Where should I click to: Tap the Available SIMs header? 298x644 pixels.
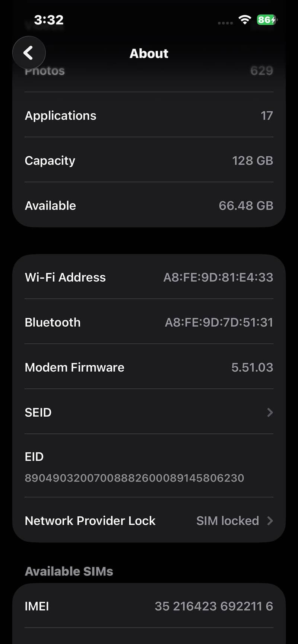point(69,571)
